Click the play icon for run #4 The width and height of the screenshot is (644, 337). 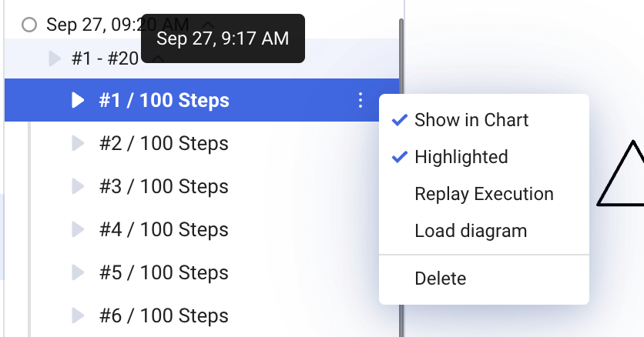coord(78,229)
